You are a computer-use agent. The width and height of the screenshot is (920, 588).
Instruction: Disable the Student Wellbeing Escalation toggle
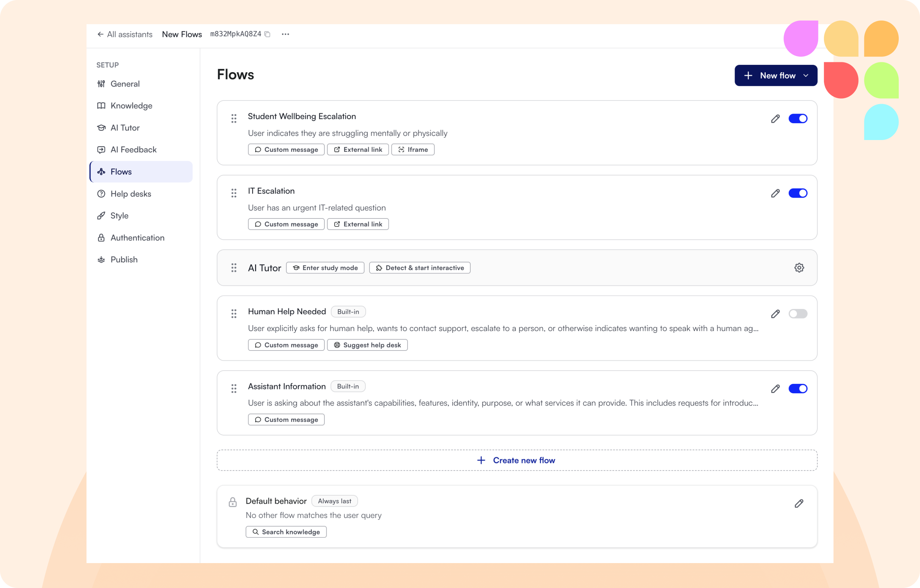(x=798, y=119)
